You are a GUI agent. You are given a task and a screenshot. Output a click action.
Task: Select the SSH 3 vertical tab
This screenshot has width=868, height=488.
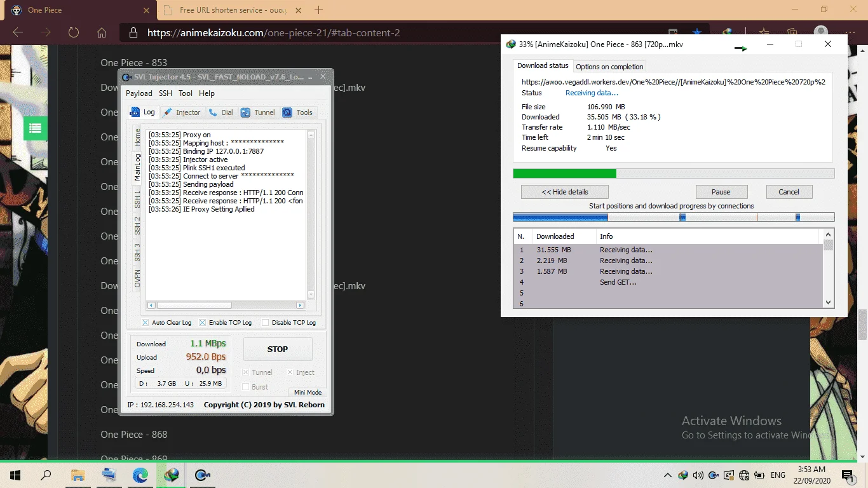137,252
